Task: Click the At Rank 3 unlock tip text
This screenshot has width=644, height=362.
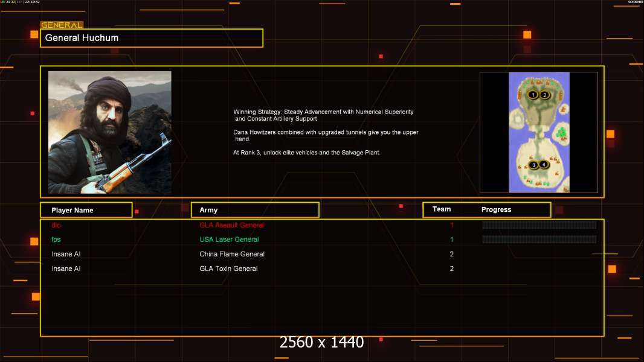Action: tap(306, 153)
